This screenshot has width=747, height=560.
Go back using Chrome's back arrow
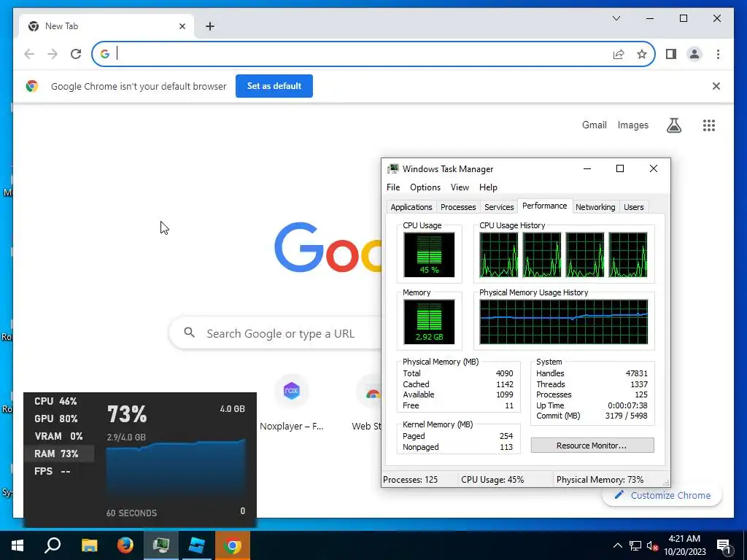coord(29,54)
